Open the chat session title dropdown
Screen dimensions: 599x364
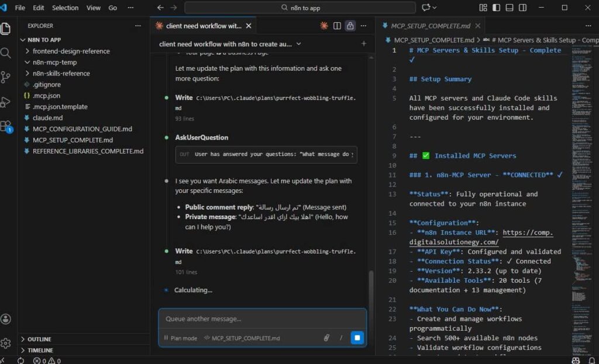click(298, 44)
